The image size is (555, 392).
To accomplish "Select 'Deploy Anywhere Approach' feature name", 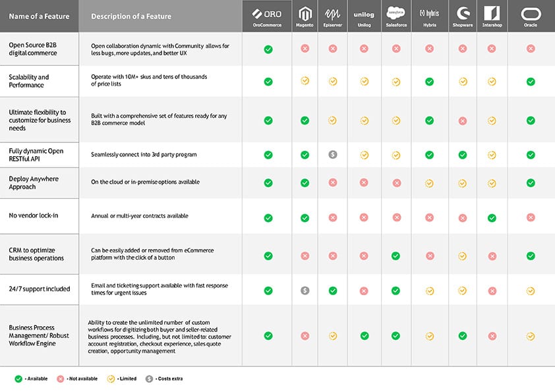I will [34, 182].
